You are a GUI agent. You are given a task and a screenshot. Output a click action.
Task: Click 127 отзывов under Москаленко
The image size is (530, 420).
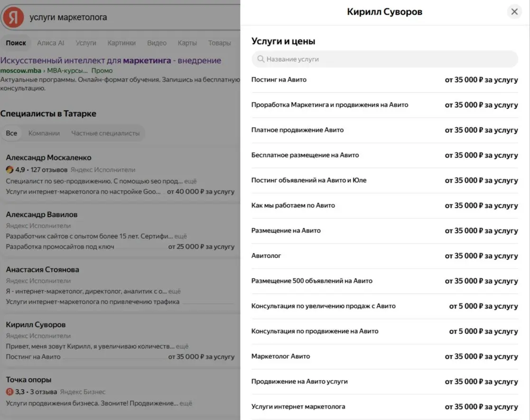pos(49,170)
